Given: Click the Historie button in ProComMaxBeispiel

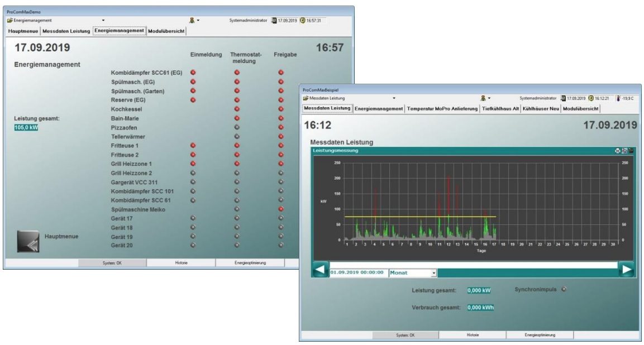Looking at the screenshot, I should (x=473, y=335).
